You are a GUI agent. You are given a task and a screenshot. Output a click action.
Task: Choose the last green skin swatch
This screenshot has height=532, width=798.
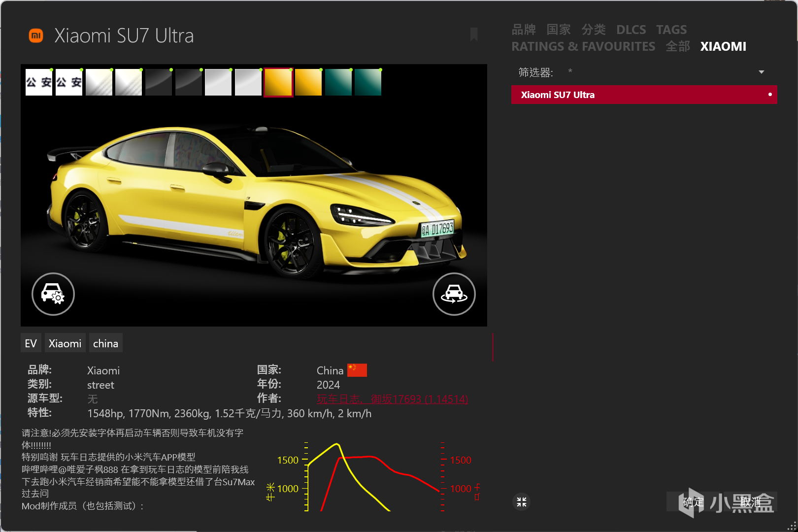tap(368, 82)
